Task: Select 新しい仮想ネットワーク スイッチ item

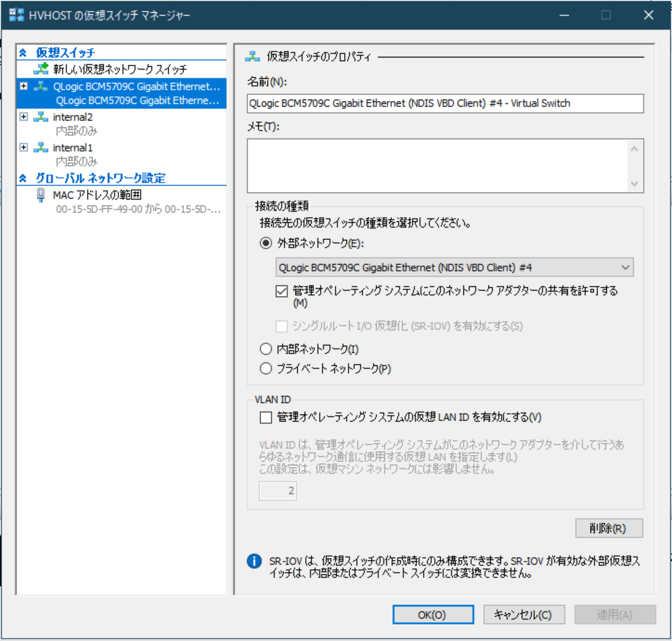Action: 120,69
